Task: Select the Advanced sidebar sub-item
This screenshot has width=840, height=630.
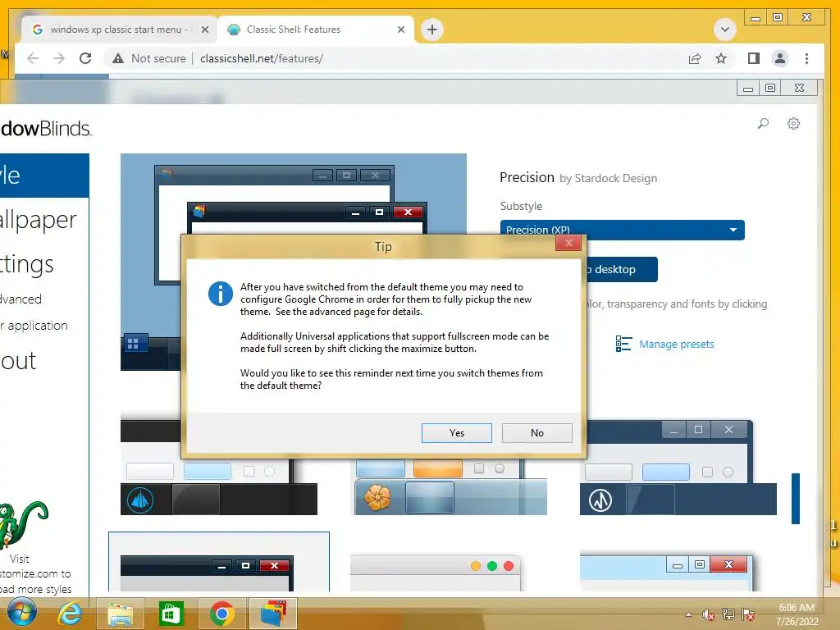Action: 21,299
